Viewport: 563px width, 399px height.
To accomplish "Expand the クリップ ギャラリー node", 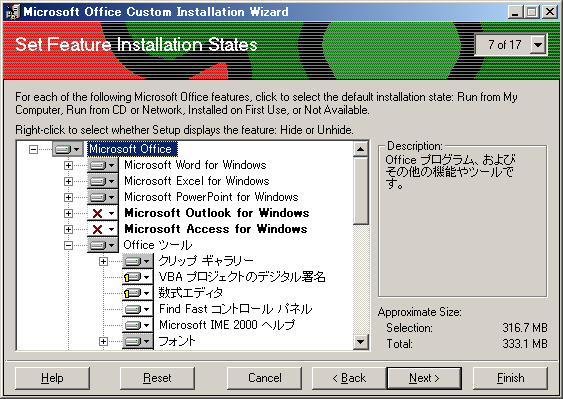I will click(x=103, y=261).
